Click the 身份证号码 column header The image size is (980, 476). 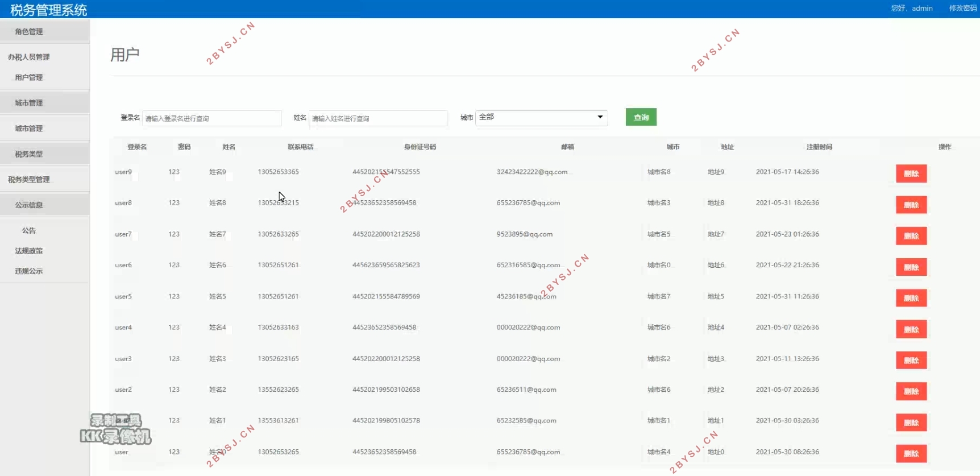click(420, 147)
